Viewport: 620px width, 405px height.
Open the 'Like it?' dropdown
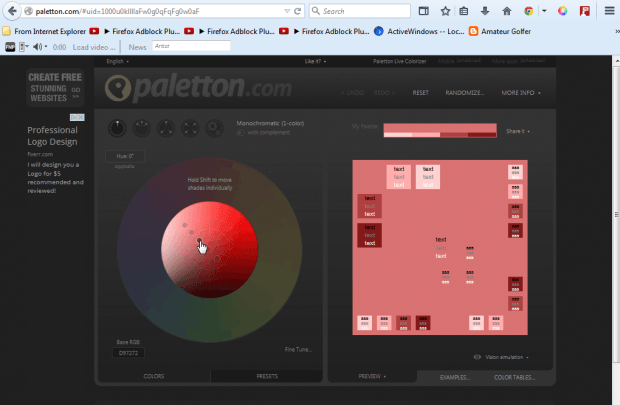(x=315, y=61)
